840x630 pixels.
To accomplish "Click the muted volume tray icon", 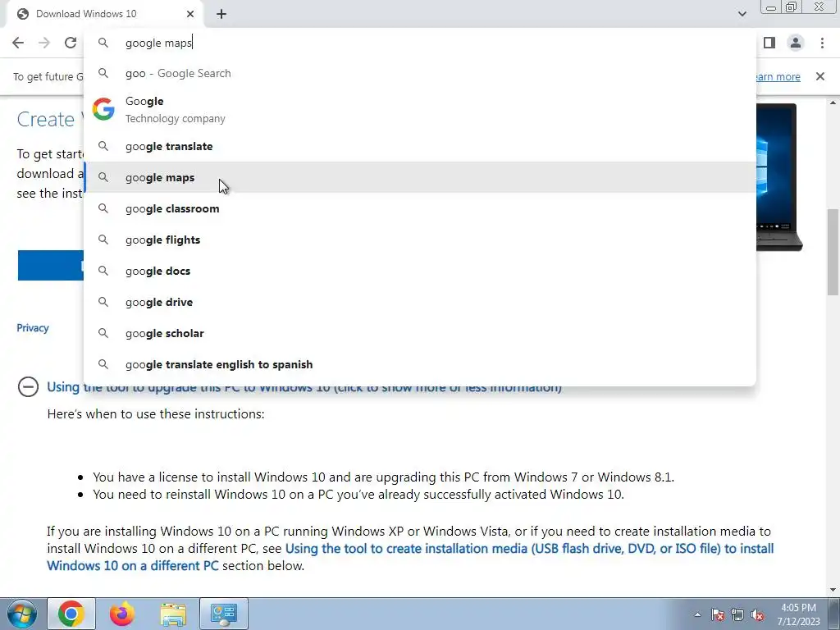I will click(x=757, y=614).
